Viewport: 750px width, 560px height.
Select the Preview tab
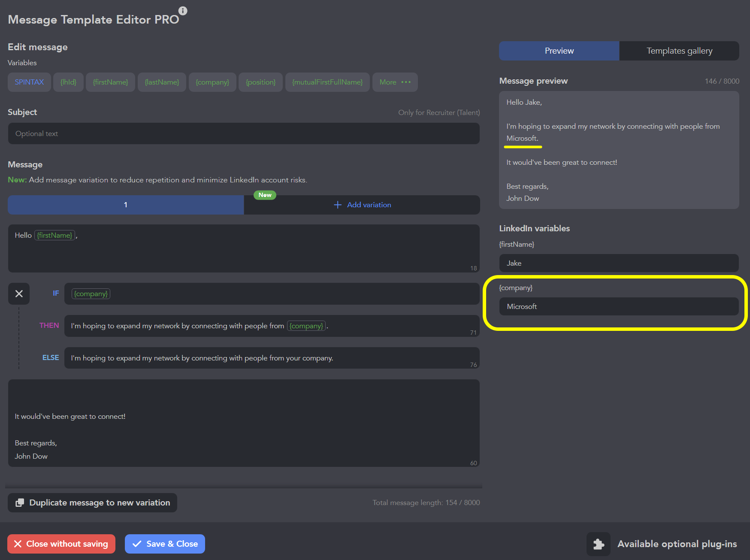(x=559, y=51)
